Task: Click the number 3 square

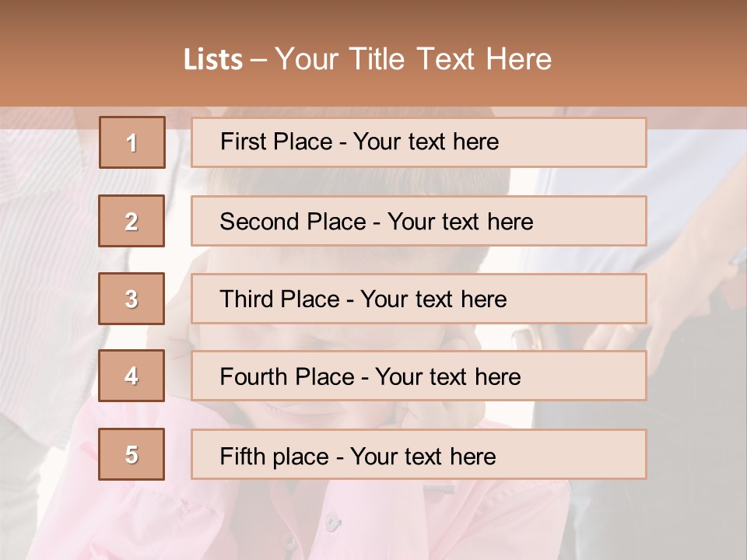Action: pos(132,299)
